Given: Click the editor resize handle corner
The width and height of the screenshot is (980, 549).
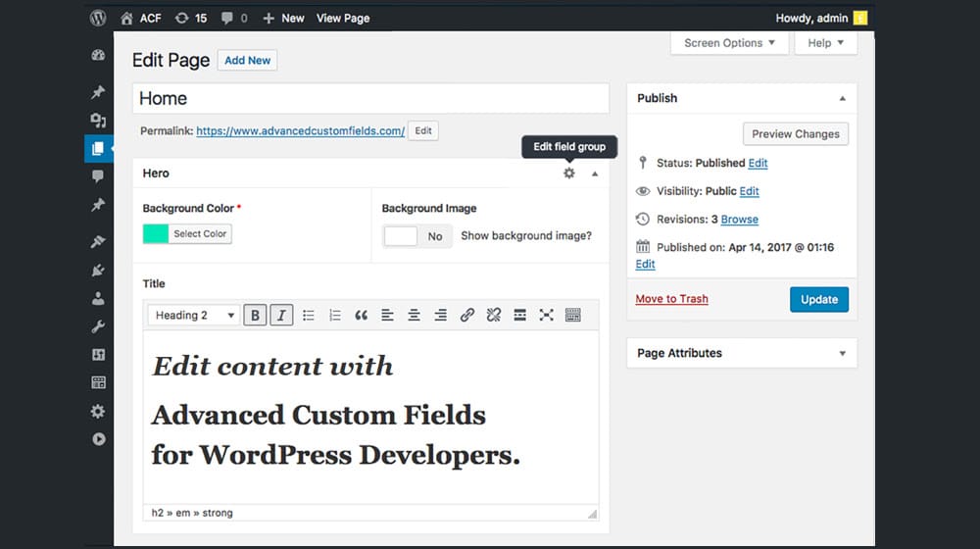Looking at the screenshot, I should tap(593, 514).
